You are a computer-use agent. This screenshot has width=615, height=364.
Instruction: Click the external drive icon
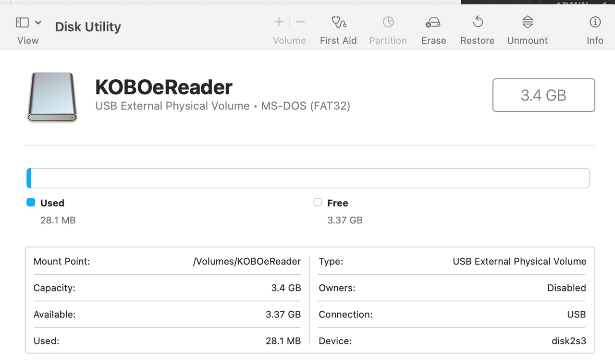[x=52, y=97]
